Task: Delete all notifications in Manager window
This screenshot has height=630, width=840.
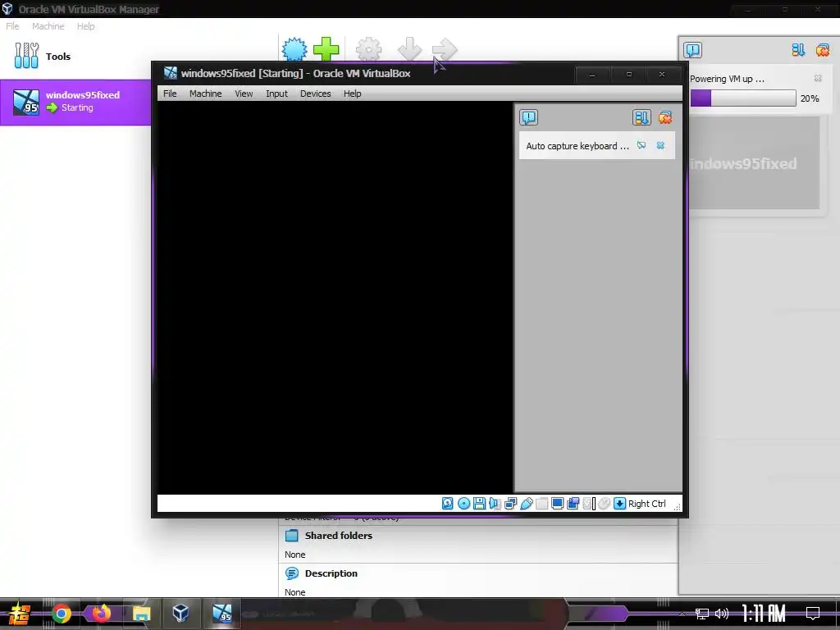Action: [x=822, y=50]
